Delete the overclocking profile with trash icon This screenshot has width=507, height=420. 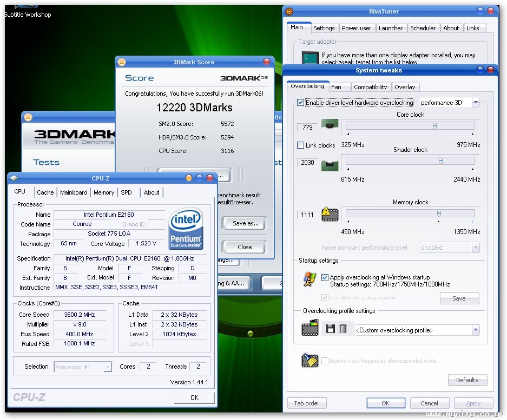[x=343, y=329]
